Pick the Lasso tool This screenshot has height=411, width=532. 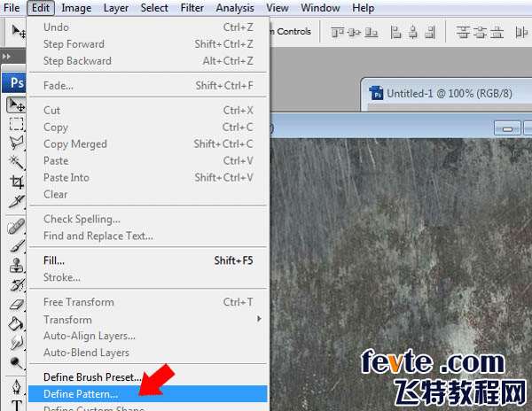coord(16,142)
